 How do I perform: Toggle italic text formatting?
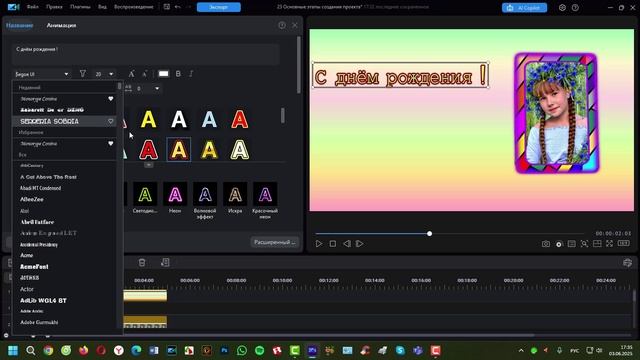coord(191,74)
